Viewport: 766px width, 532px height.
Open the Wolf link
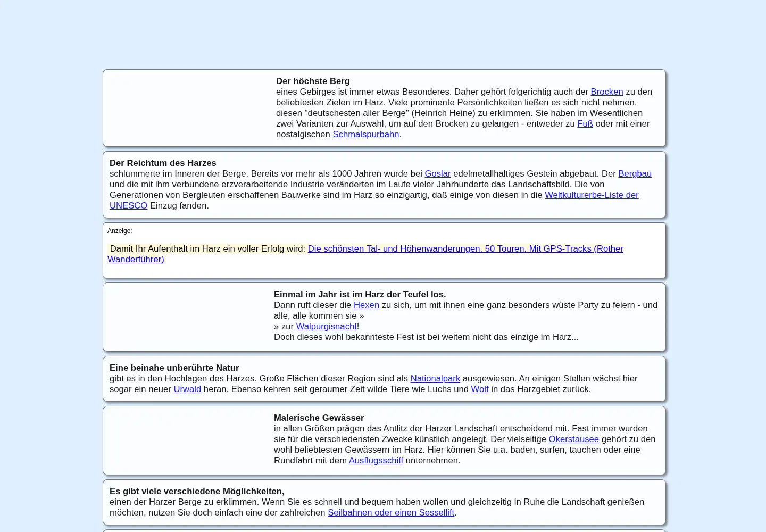coord(479,389)
